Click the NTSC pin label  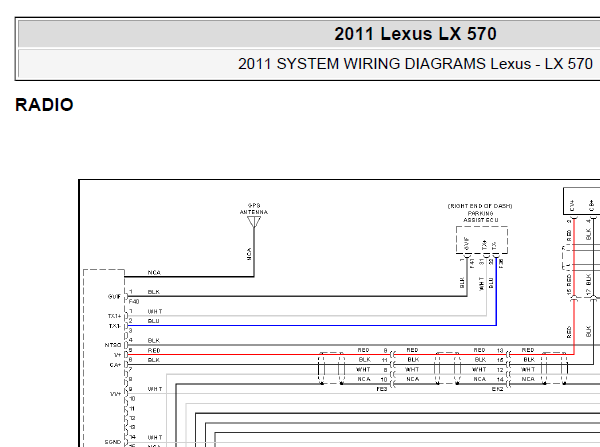[112, 345]
